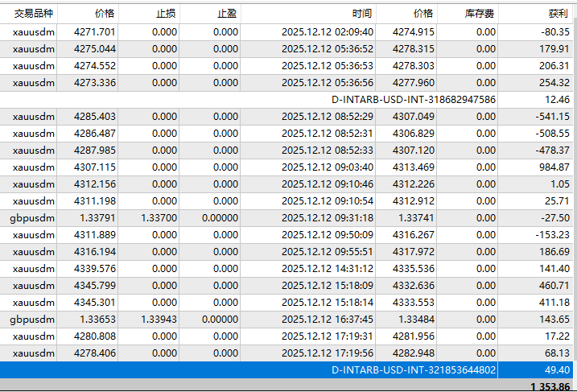Select the trade with 460.71 profit
The height and width of the screenshot is (392, 577).
click(x=34, y=285)
